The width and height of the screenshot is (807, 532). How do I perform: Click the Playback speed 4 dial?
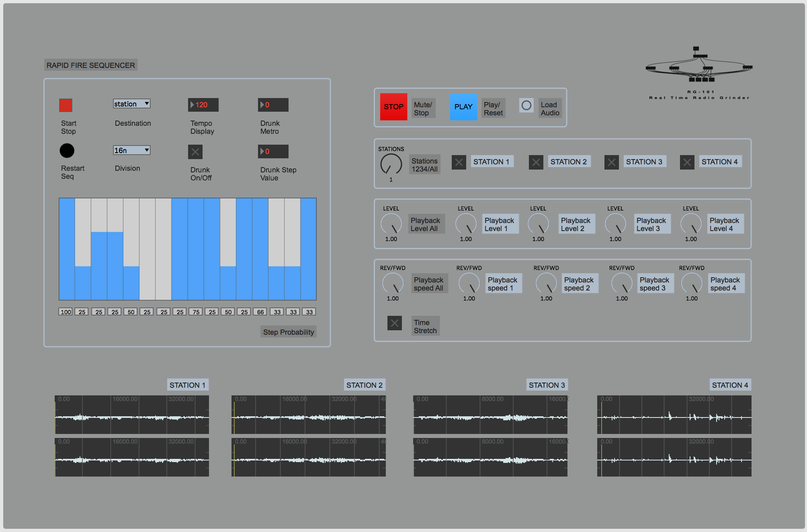(692, 283)
